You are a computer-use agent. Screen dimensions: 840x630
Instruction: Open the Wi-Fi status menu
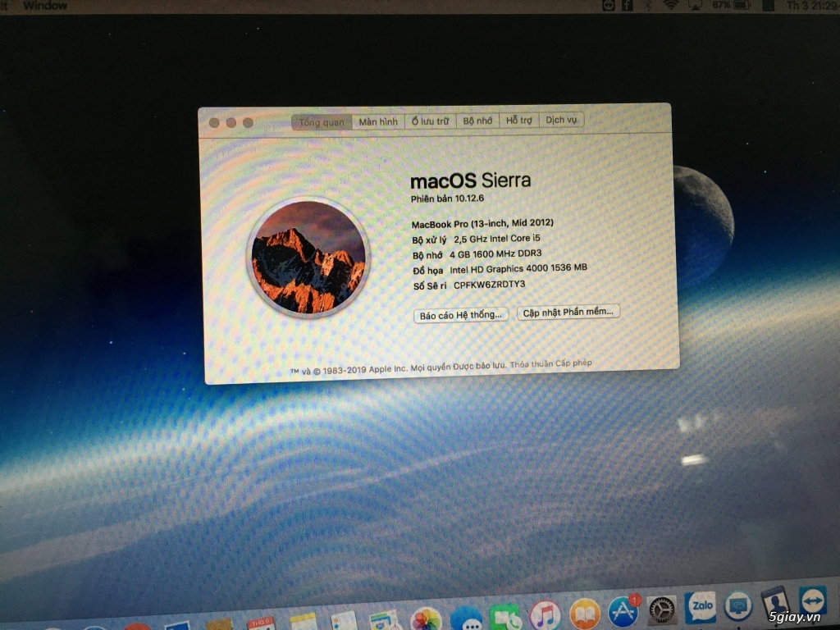click(x=670, y=5)
